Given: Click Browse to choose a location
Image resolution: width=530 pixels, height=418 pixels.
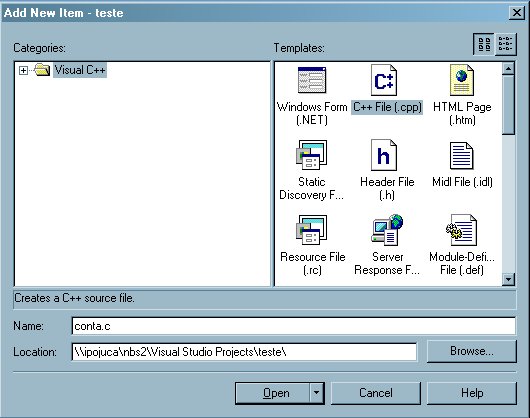Looking at the screenshot, I should click(x=472, y=351).
